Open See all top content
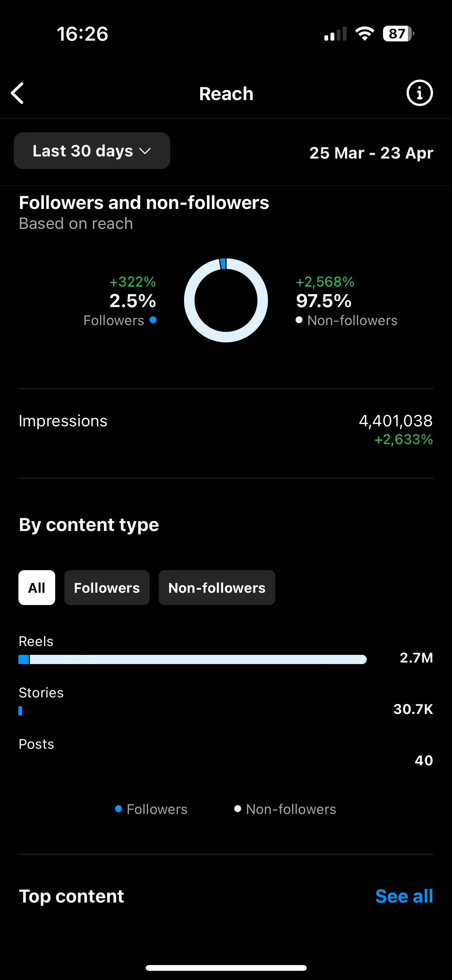Screen dimensions: 452x980 coord(404,896)
